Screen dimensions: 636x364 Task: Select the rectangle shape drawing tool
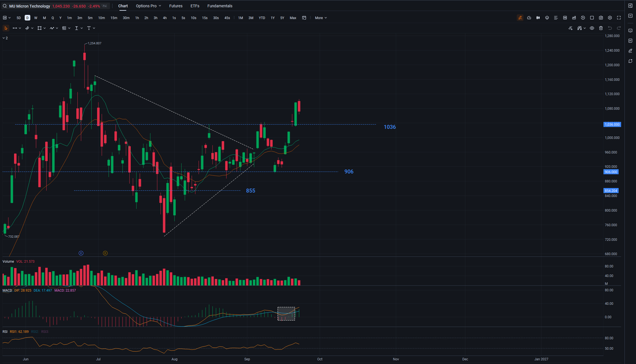pos(39,28)
